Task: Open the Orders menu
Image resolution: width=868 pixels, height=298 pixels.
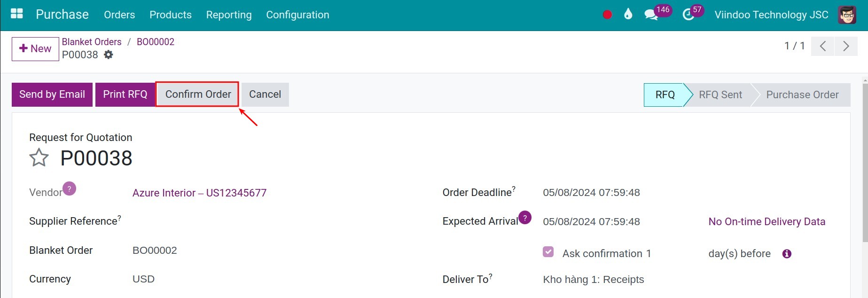Action: (x=119, y=15)
